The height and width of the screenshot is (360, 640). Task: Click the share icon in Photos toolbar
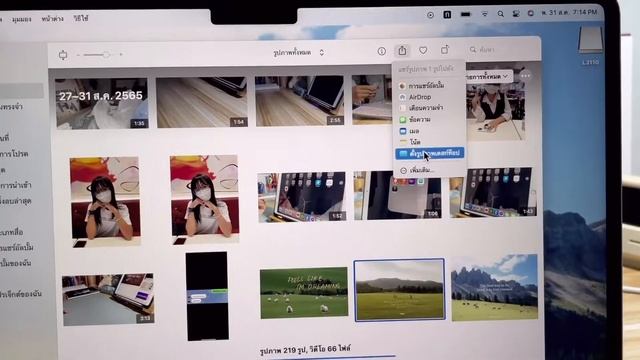point(402,51)
